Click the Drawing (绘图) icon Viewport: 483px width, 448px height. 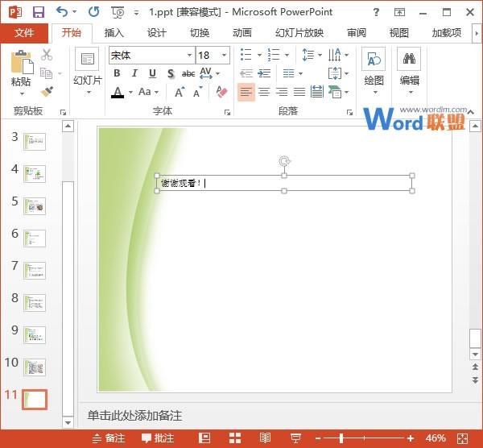374,59
